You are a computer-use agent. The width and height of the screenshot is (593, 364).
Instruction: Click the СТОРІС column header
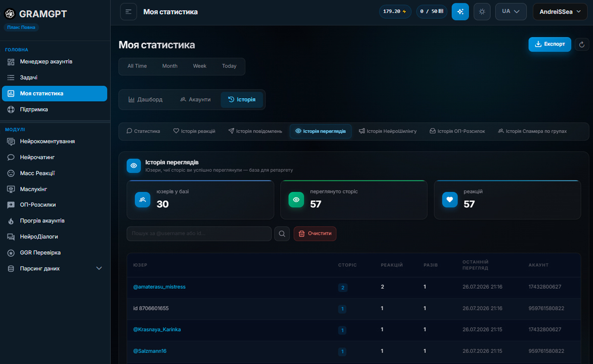click(x=348, y=265)
